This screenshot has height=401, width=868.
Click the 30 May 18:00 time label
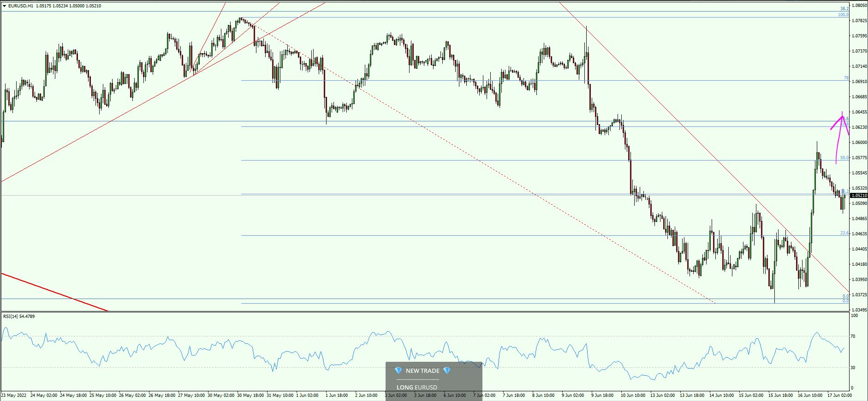click(x=250, y=395)
